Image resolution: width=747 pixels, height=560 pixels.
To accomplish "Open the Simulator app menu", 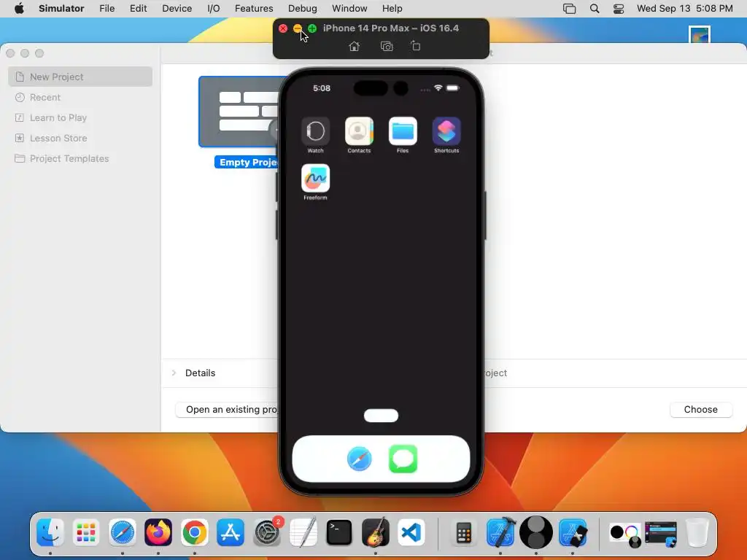I will pos(61,9).
